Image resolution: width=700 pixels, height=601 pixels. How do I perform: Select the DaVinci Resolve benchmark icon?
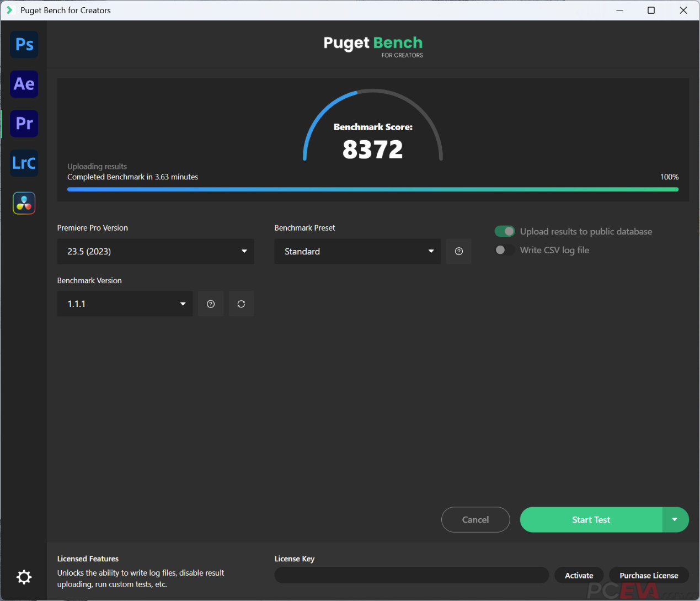(x=24, y=203)
